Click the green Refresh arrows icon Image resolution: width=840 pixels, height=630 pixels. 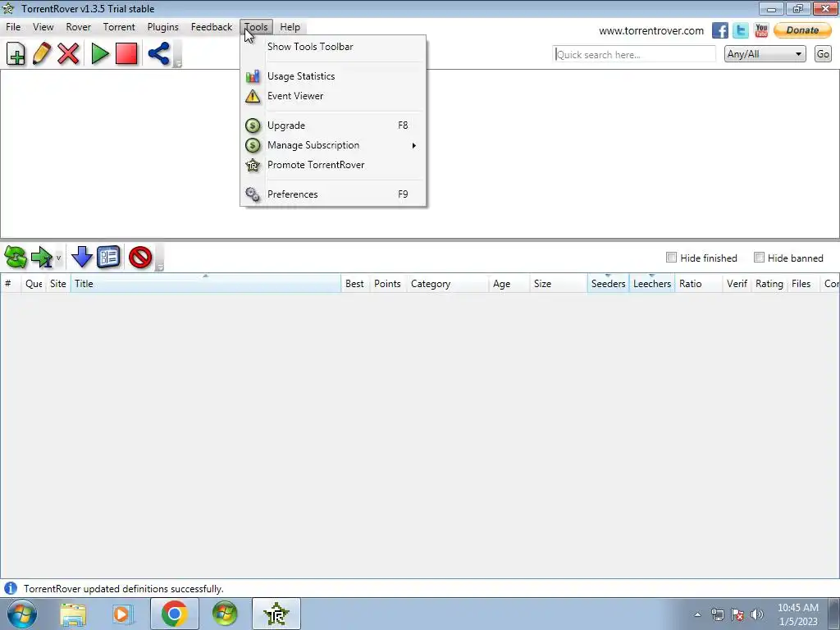point(16,257)
